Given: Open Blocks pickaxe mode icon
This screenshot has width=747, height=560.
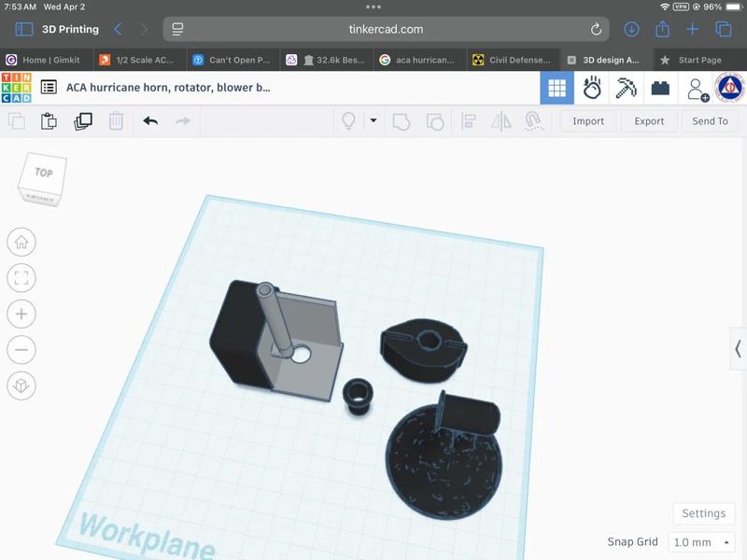Looking at the screenshot, I should [626, 88].
